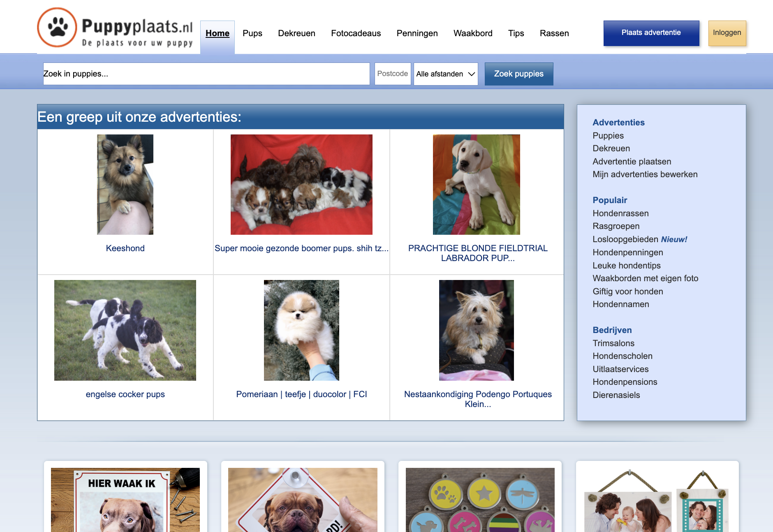Expand the Alle afstanden dropdown
773x532 pixels.
446,74
